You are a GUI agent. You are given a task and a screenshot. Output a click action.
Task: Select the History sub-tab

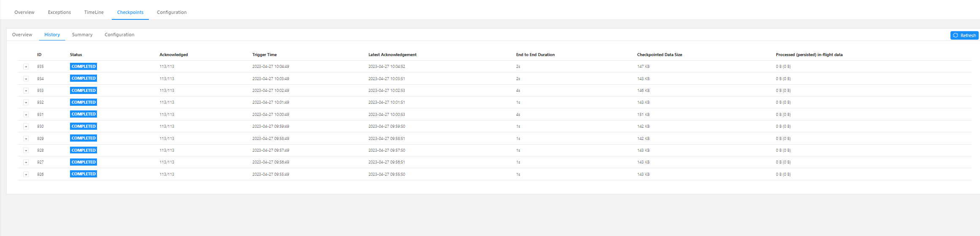click(52, 35)
